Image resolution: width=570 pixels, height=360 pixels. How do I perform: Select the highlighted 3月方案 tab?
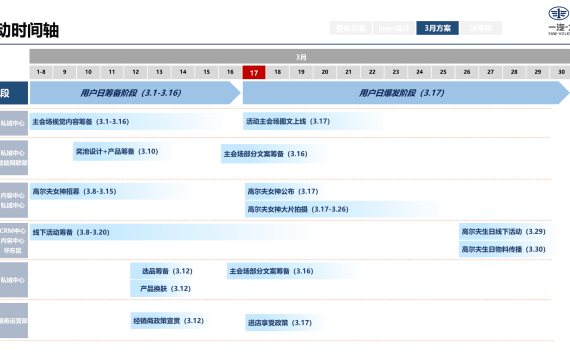click(x=437, y=28)
